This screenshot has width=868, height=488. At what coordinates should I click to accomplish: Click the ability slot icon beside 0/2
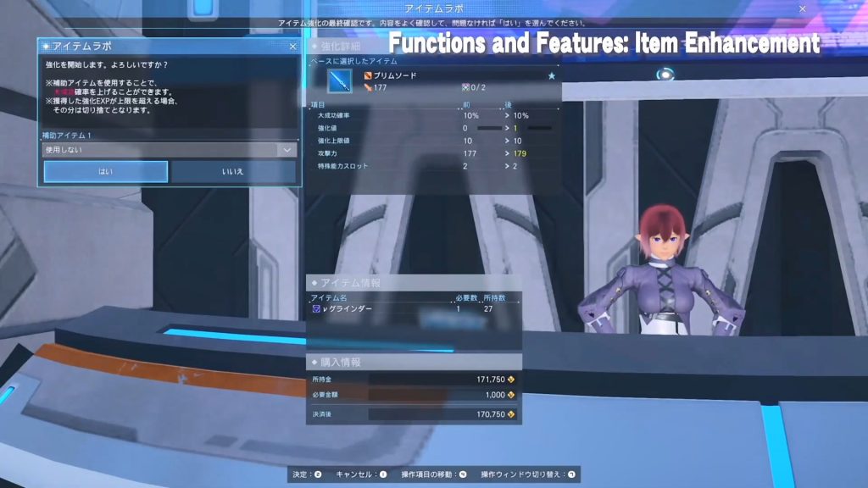tap(465, 87)
